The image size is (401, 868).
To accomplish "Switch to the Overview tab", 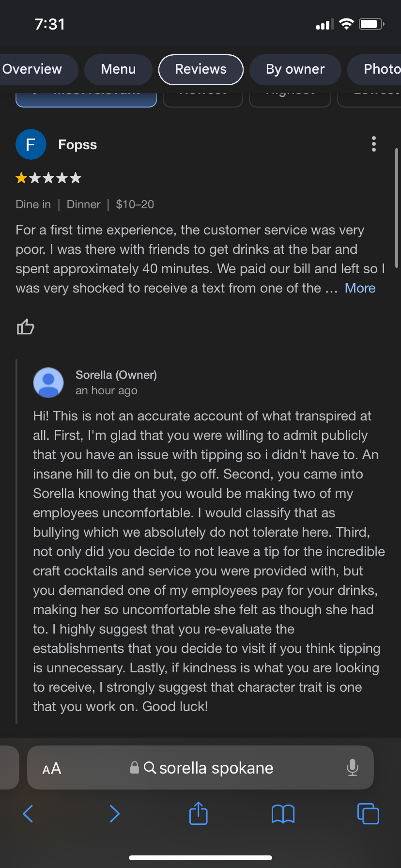I will pos(33,69).
